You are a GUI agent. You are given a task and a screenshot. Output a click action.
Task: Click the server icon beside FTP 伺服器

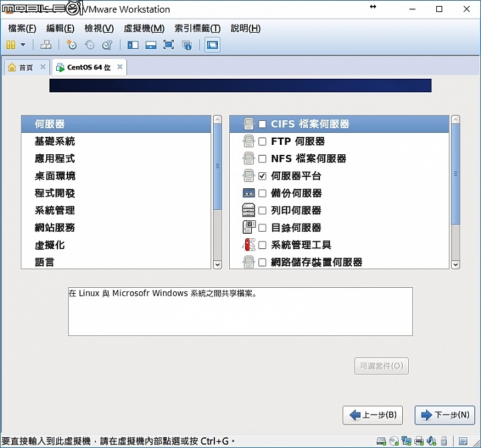pyautogui.click(x=249, y=142)
